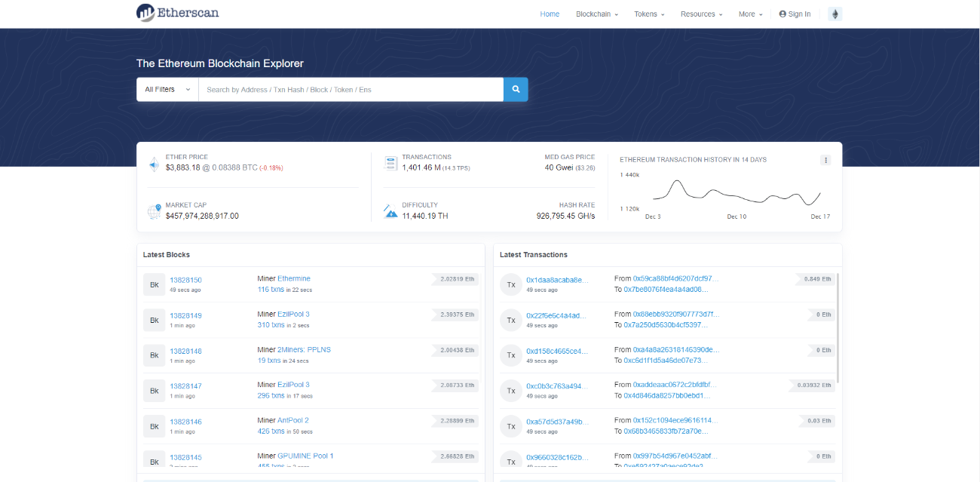Open the Ethermine miner link
Viewport: 980px width, 482px height.
[294, 278]
